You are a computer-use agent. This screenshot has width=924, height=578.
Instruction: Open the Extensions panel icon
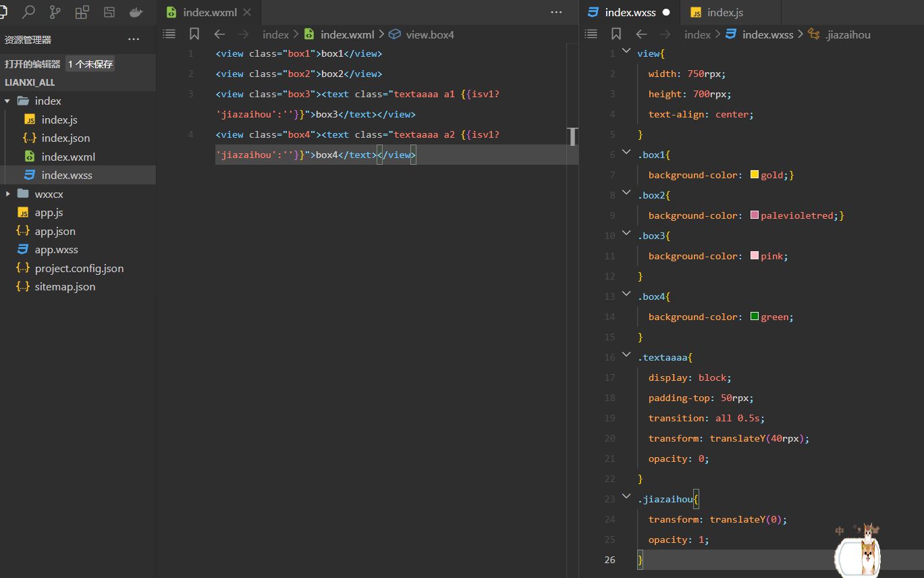pos(82,12)
